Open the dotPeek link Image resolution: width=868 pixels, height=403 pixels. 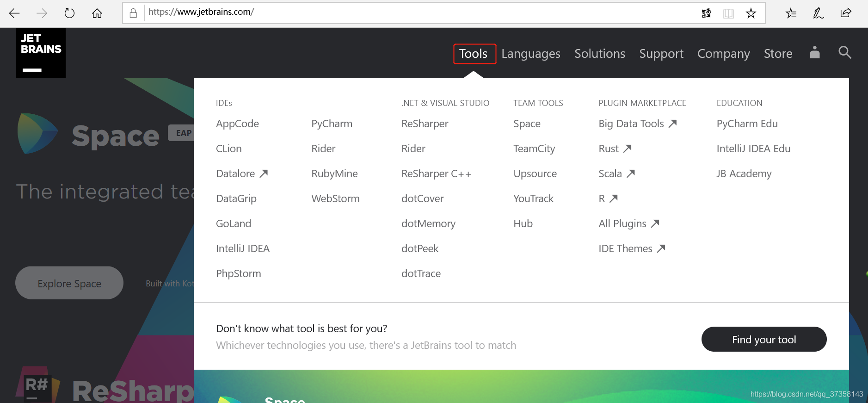(x=420, y=248)
